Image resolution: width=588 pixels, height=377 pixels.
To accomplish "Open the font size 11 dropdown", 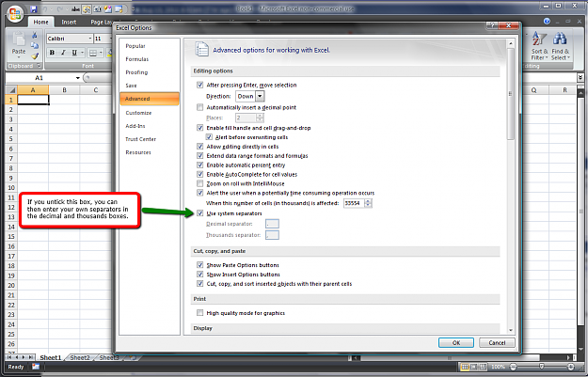I will (x=111, y=39).
